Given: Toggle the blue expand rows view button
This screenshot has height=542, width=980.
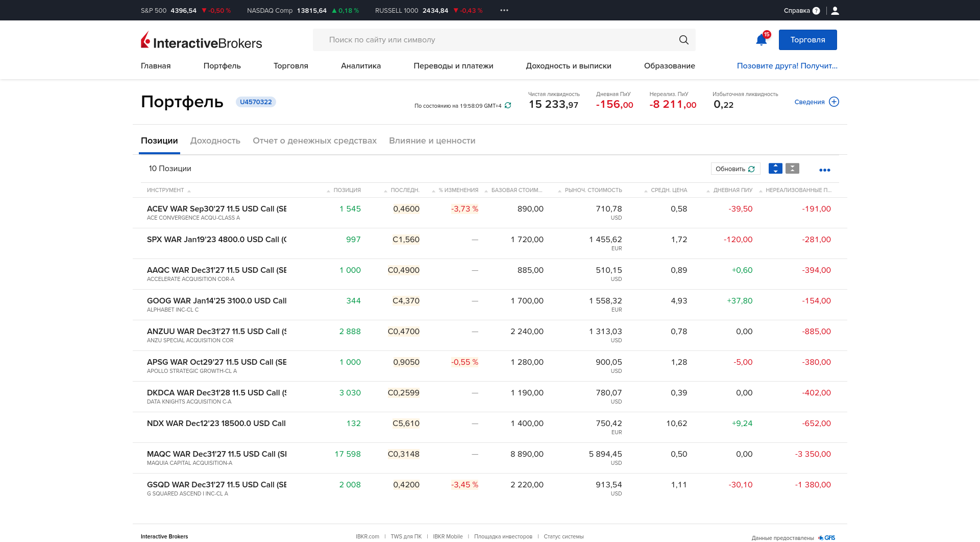Looking at the screenshot, I should click(x=775, y=169).
